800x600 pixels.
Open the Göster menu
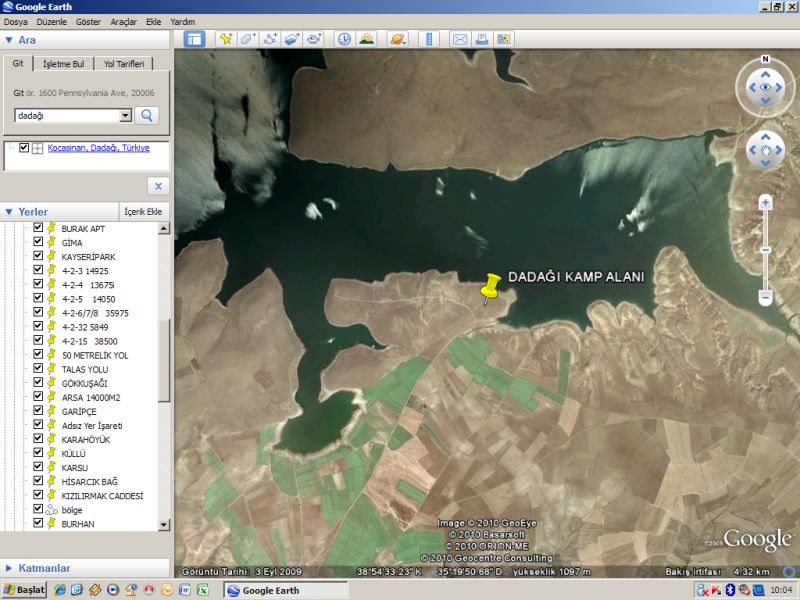[x=88, y=22]
